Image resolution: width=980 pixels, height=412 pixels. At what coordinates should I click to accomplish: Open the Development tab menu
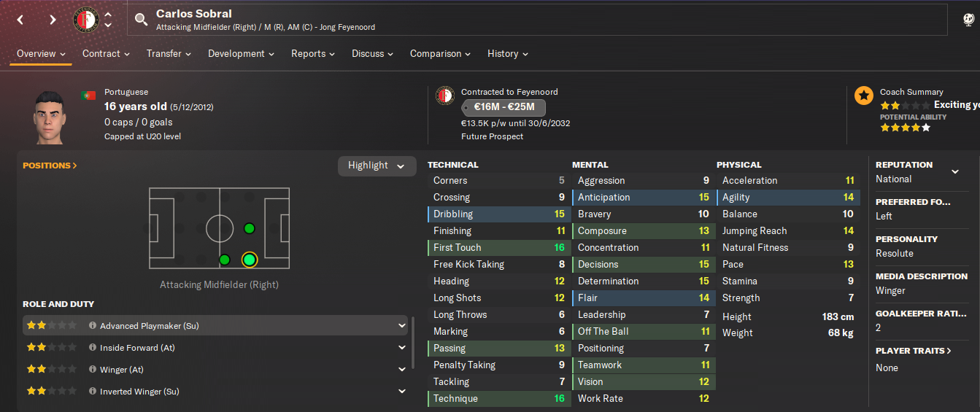(241, 54)
